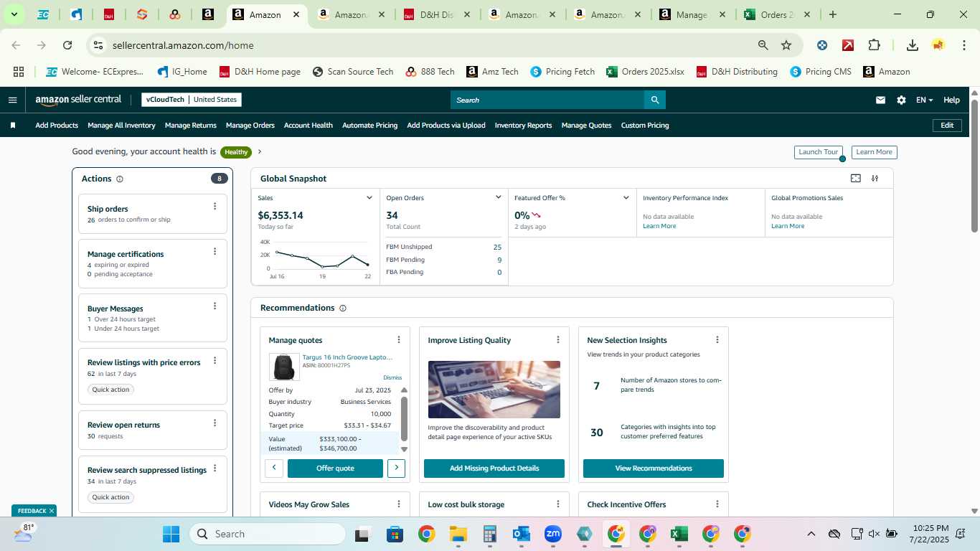
Task: Bookmark this page with the star icon
Action: click(786, 45)
